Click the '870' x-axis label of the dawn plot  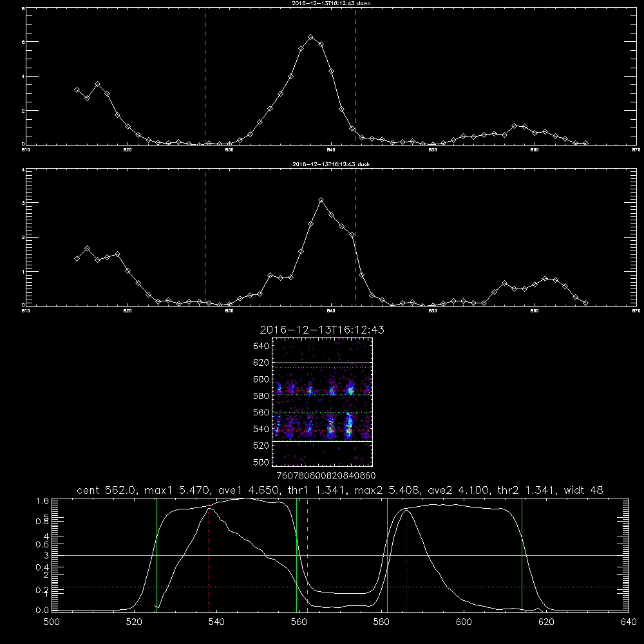click(636, 150)
